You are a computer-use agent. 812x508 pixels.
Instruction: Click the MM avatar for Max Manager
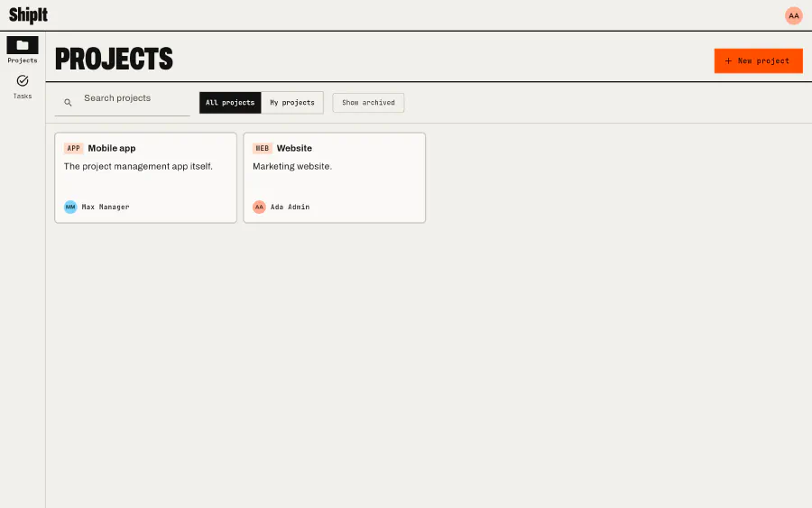click(x=70, y=207)
